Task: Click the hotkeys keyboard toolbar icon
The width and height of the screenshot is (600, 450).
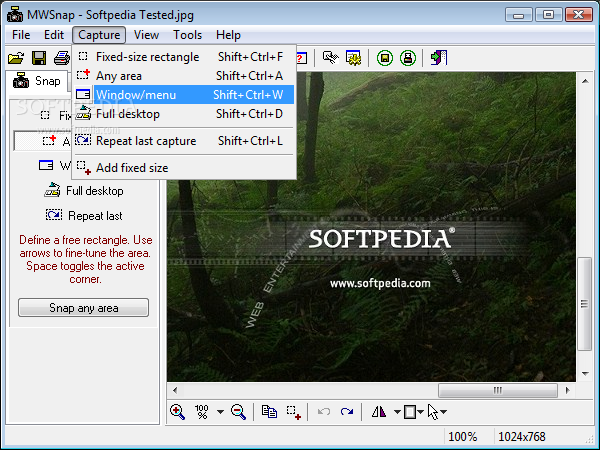Action: coord(331,58)
